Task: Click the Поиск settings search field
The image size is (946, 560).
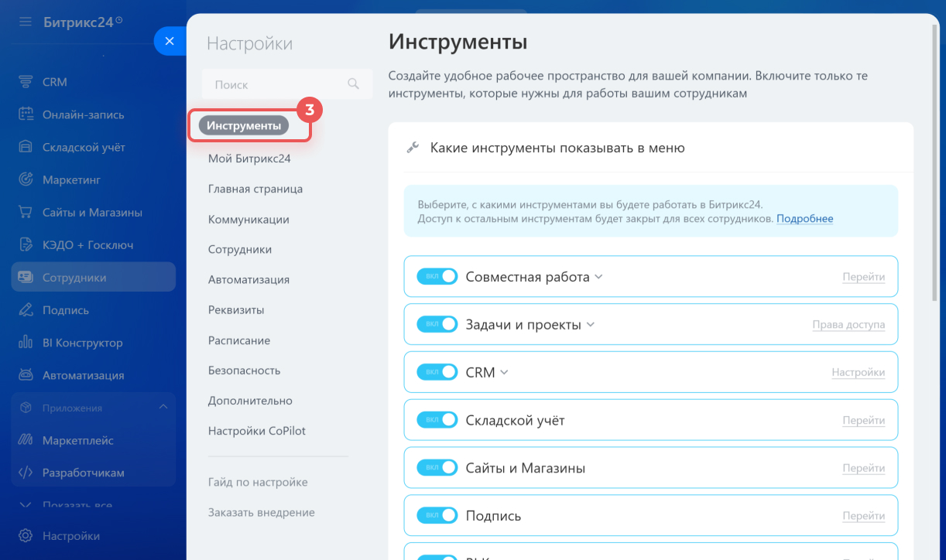Action: 287,84
